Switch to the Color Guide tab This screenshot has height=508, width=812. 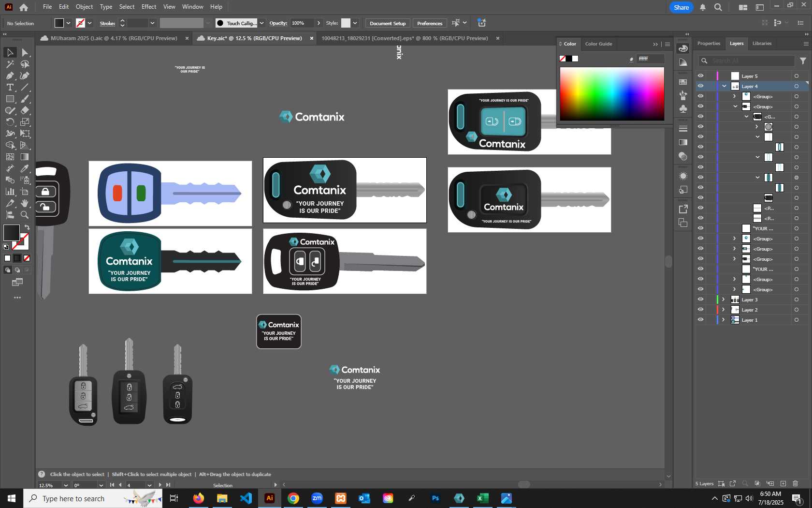coord(598,44)
